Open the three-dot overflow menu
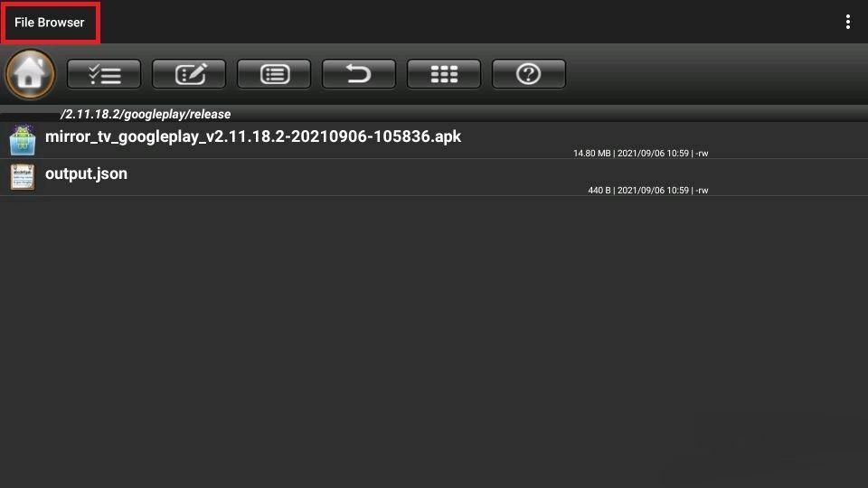Screen dimensions: 868x488 tap(847, 22)
